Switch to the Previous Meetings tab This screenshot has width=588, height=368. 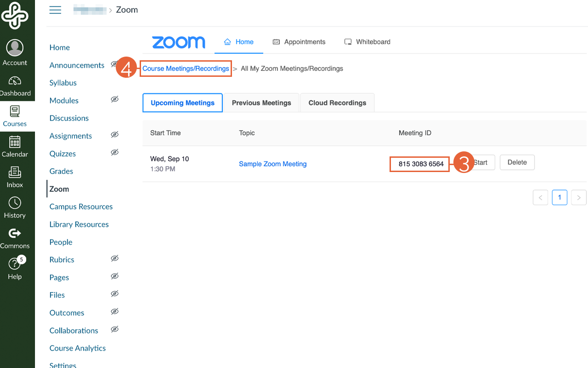coord(261,103)
